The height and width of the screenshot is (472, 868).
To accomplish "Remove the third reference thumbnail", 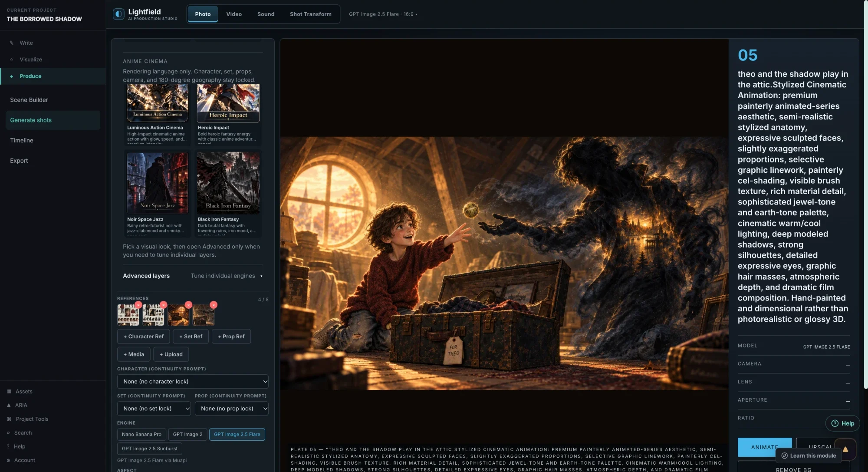I will click(188, 305).
